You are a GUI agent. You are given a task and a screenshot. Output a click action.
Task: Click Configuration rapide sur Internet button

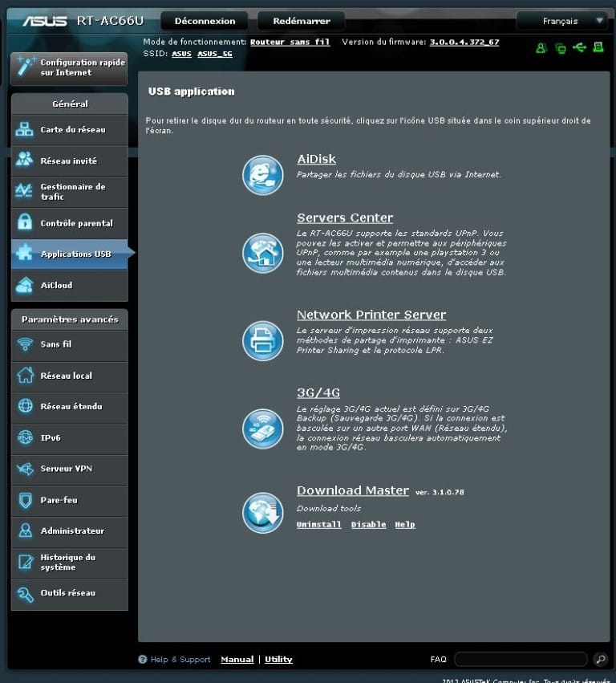click(69, 68)
